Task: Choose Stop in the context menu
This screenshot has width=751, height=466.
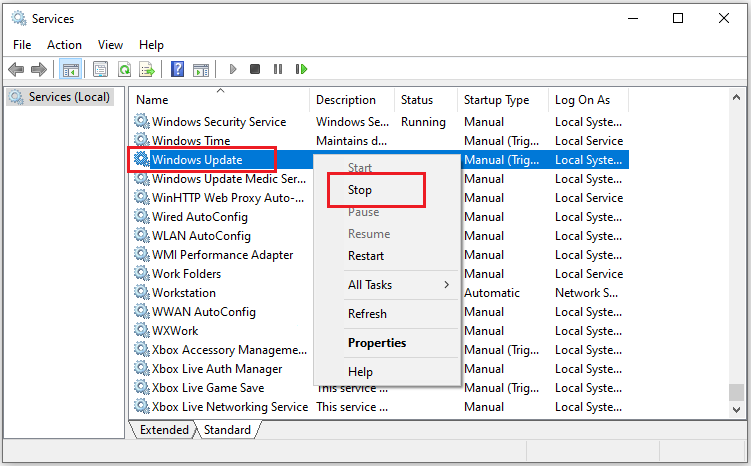Action: [360, 190]
